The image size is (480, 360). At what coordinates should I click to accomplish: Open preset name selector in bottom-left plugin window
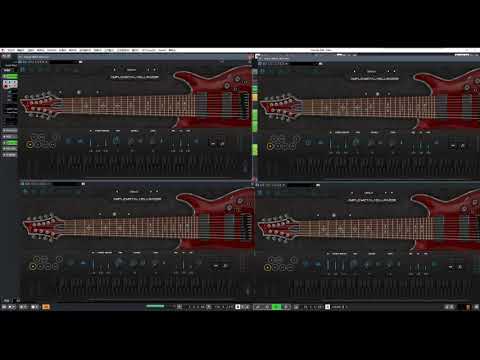134,192
